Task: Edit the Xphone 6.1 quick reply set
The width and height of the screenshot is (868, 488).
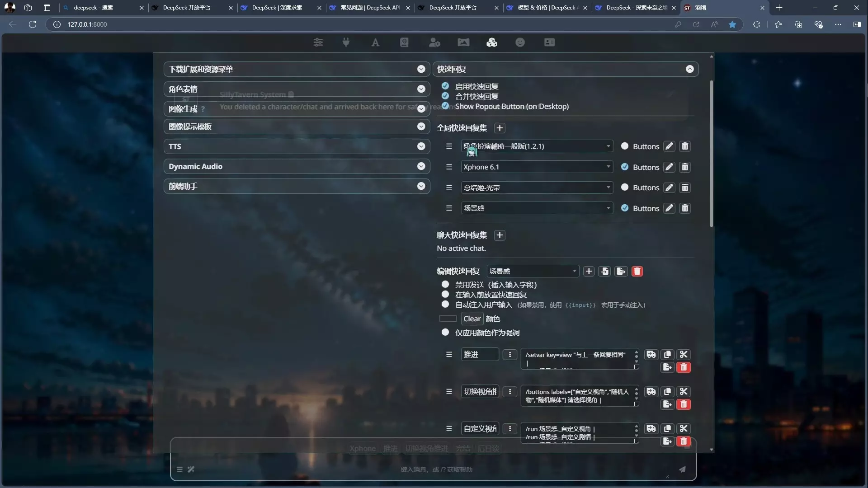Action: click(669, 167)
